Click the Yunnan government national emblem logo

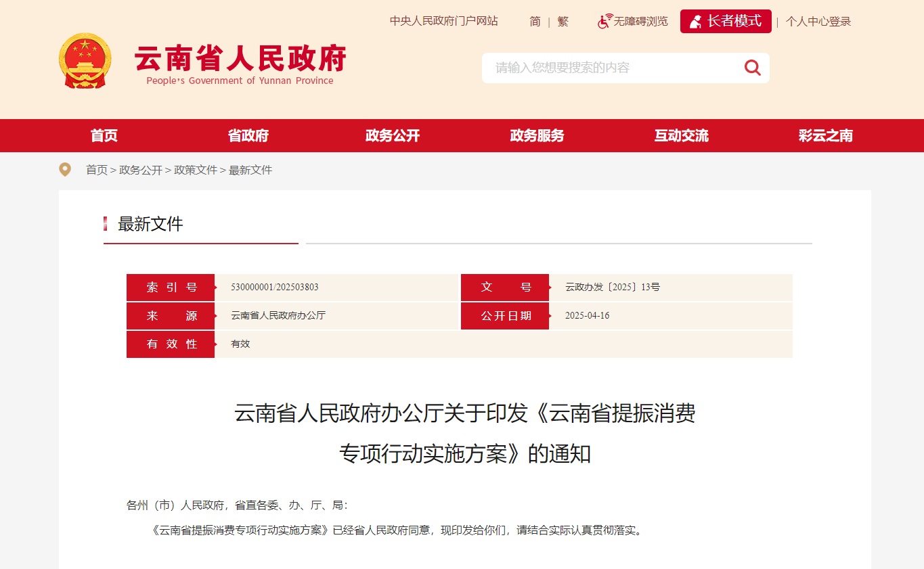(x=85, y=61)
